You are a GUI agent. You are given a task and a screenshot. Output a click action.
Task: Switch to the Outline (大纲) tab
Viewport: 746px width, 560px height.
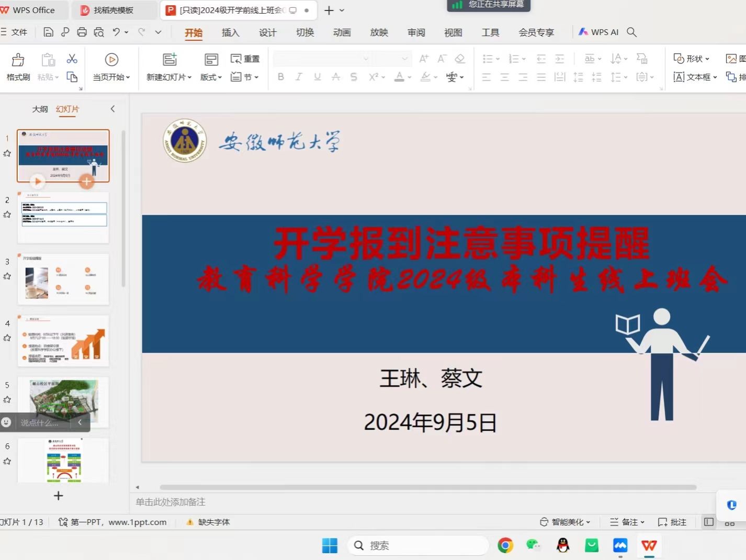(40, 109)
